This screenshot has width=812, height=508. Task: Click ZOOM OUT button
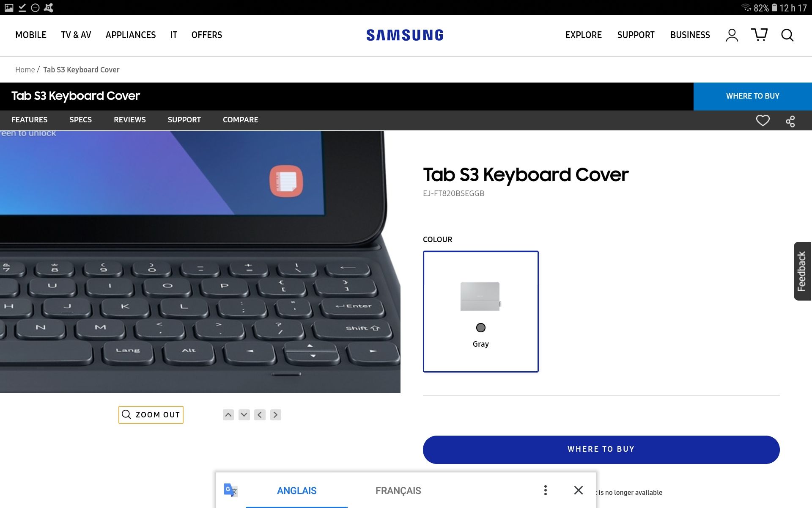(151, 415)
